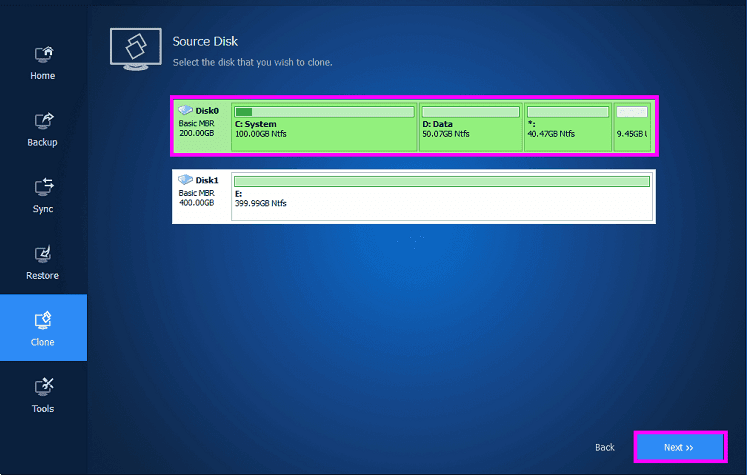Click the Disk0 drive icon
The width and height of the screenshot is (747, 475).
pos(185,111)
